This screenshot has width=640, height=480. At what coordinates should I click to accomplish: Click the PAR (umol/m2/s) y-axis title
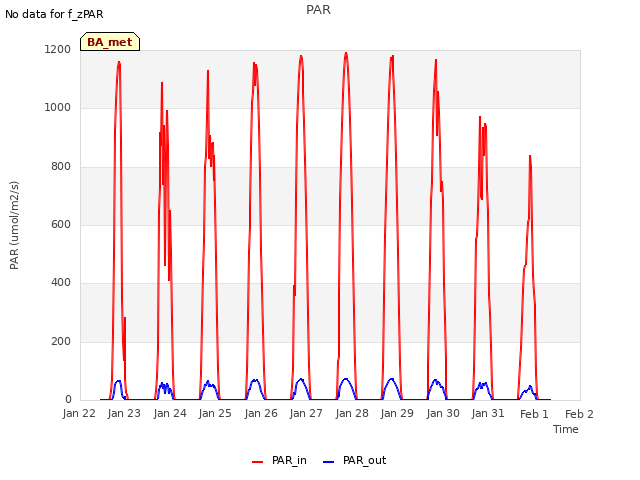point(14,225)
